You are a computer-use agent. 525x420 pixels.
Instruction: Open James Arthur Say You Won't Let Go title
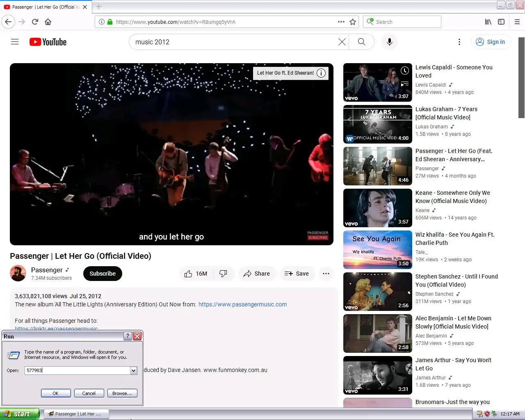tap(453, 364)
